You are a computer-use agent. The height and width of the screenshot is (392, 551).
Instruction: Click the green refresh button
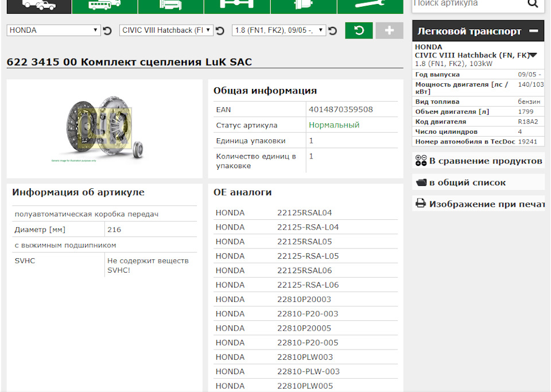tap(359, 30)
